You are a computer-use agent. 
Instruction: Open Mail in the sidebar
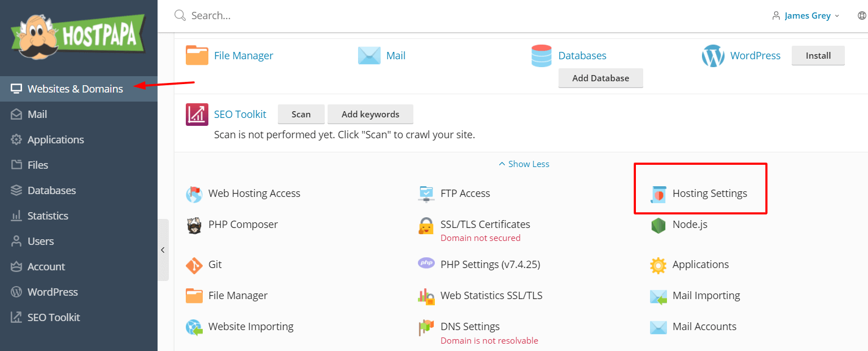click(78, 114)
